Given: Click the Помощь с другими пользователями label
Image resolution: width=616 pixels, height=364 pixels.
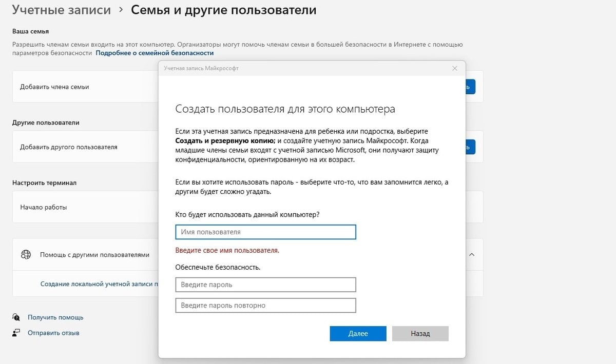Looking at the screenshot, I should coord(94,254).
